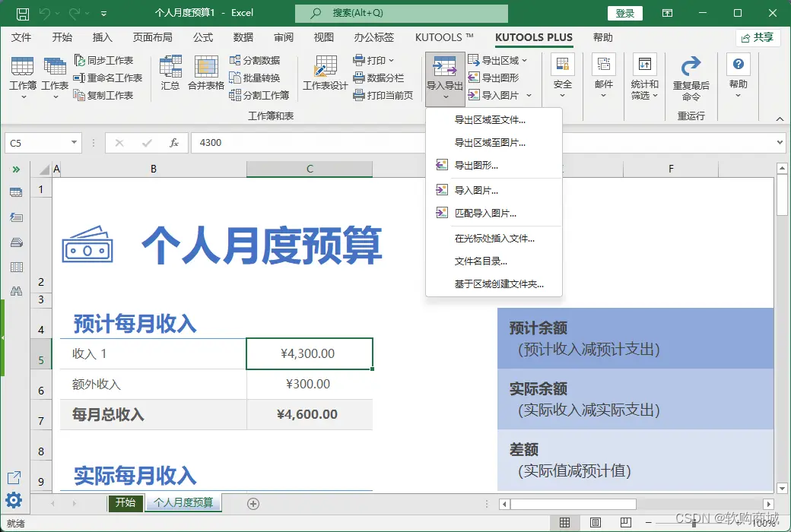Screen dimensions: 791x532
Task: Click 重命名工作表 rename worksheets
Action: (x=108, y=78)
